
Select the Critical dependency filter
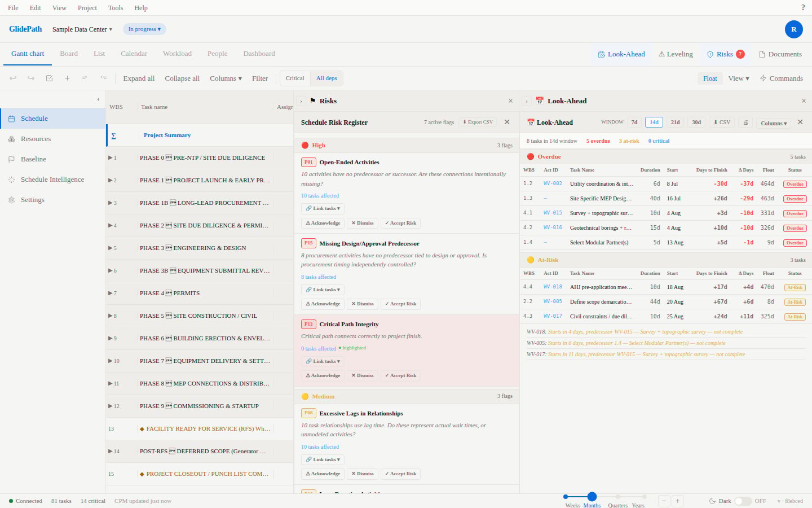pos(295,78)
